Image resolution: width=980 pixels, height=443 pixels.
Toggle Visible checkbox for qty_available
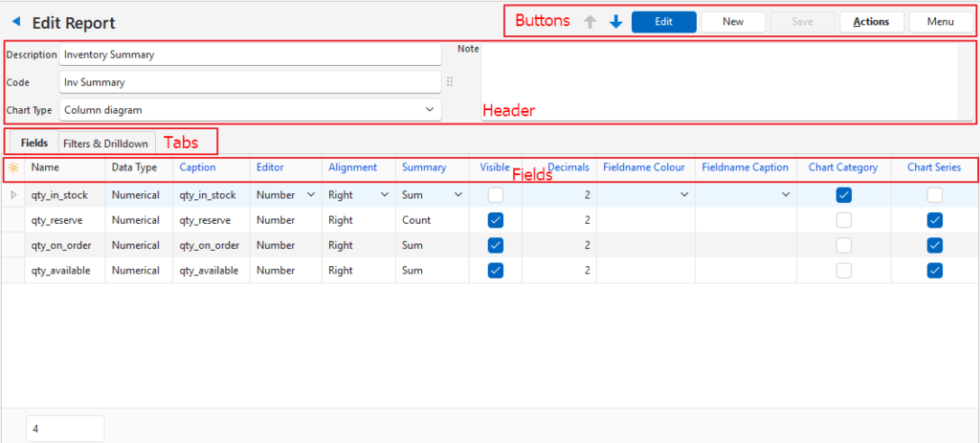(496, 270)
